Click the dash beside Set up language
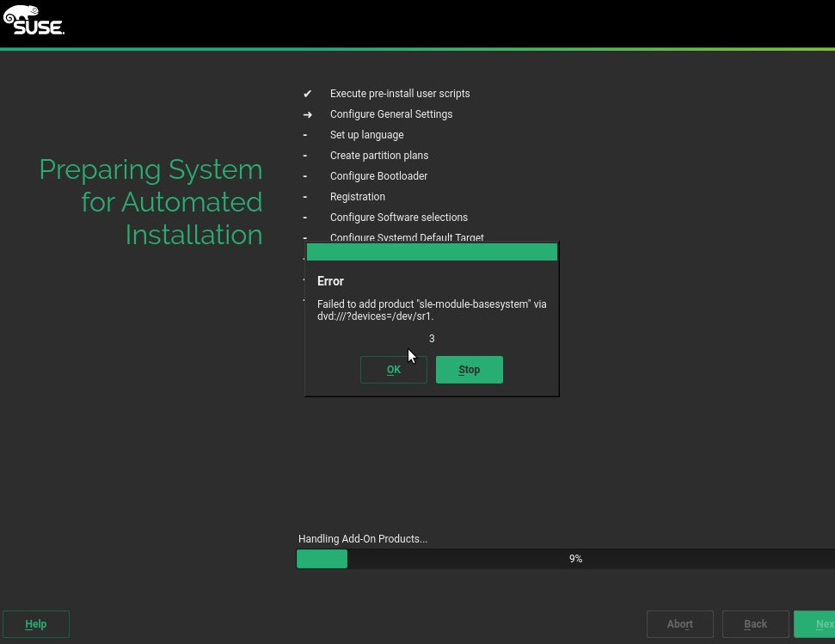 (304, 135)
